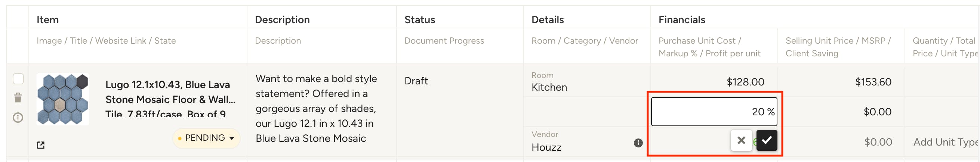Delete the Lugo tile item via trash icon
Image resolution: width=980 pixels, height=162 pixels.
18,98
